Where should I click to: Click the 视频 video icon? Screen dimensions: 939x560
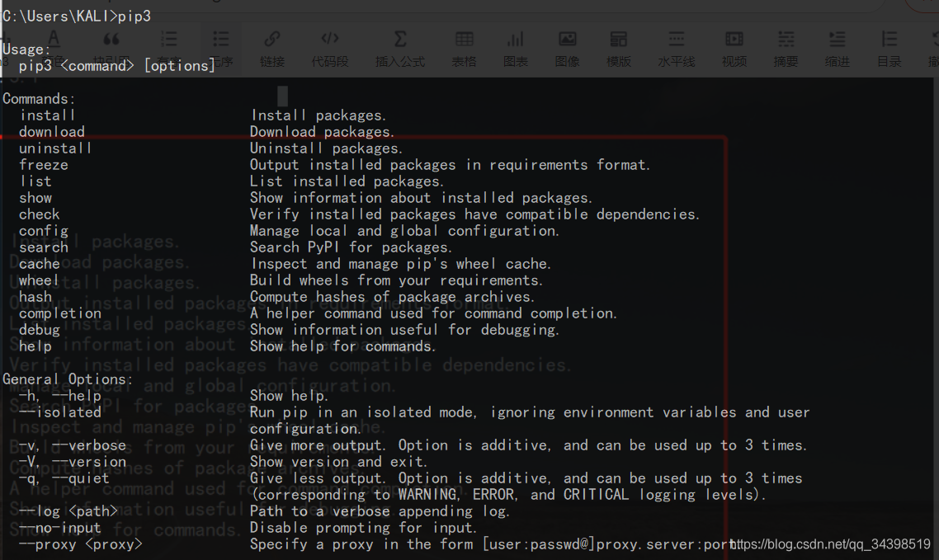[734, 40]
